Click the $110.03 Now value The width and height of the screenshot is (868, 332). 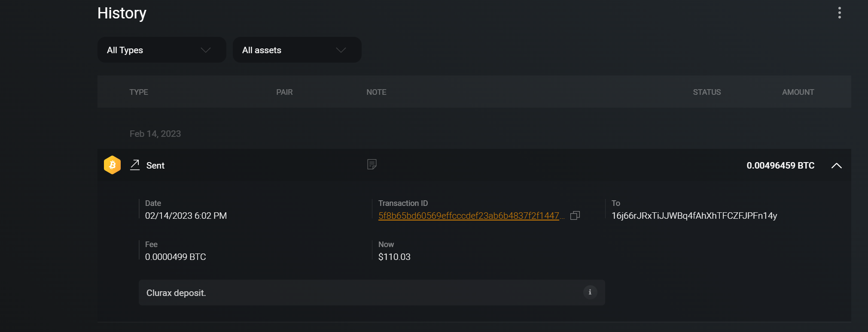[394, 257]
